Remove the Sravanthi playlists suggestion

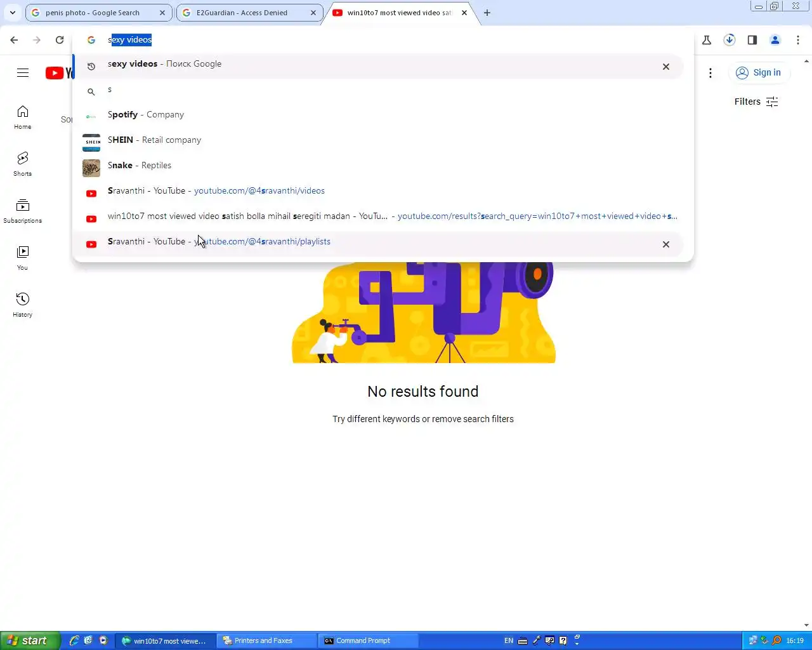pyautogui.click(x=666, y=244)
